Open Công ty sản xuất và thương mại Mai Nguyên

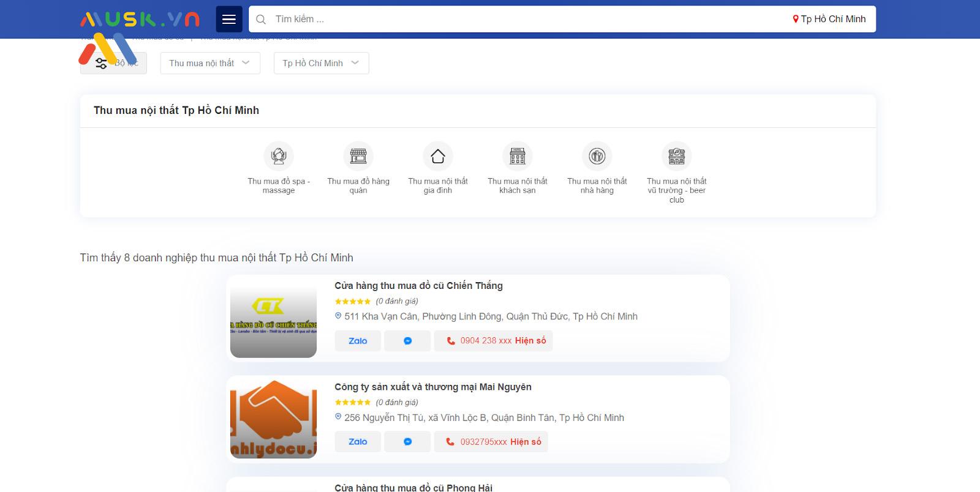433,387
